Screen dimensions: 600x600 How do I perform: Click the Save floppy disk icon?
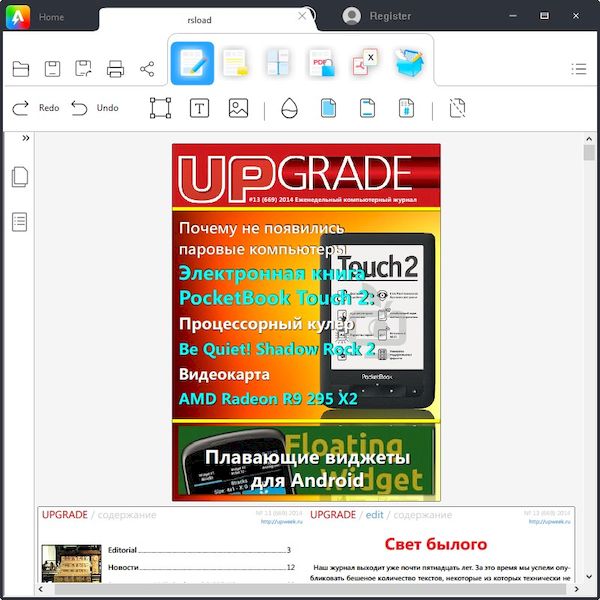pos(52,69)
